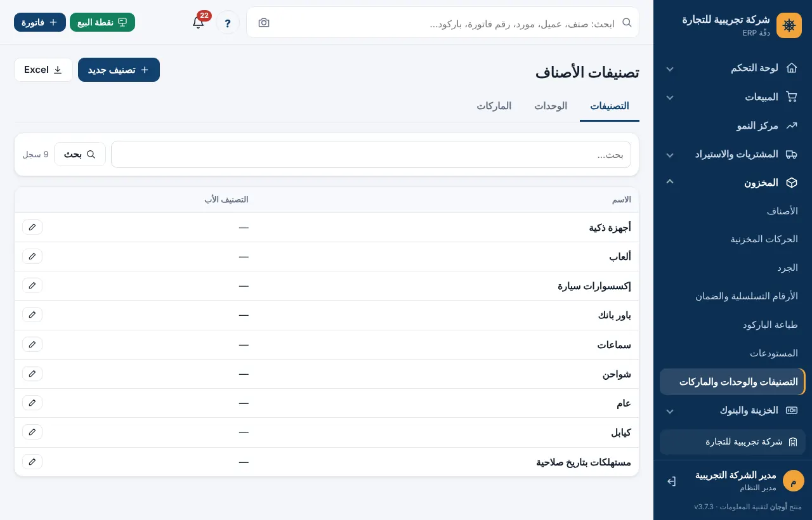Export the list to Excel
Image resolution: width=812 pixels, height=520 pixels.
(x=43, y=70)
